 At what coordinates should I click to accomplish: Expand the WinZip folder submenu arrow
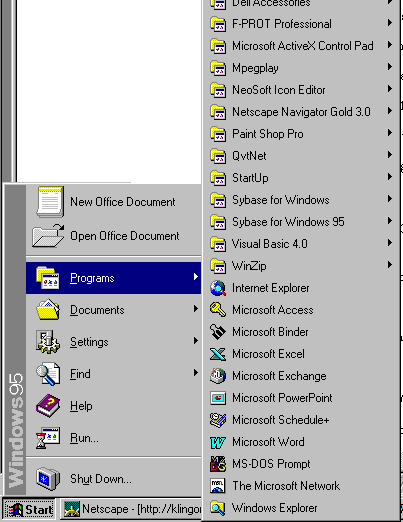(x=389, y=265)
